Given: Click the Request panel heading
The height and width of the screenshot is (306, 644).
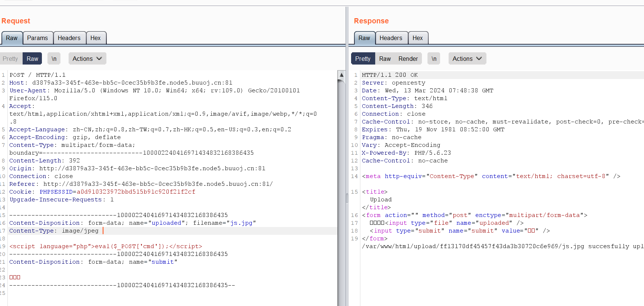Looking at the screenshot, I should 16,21.
